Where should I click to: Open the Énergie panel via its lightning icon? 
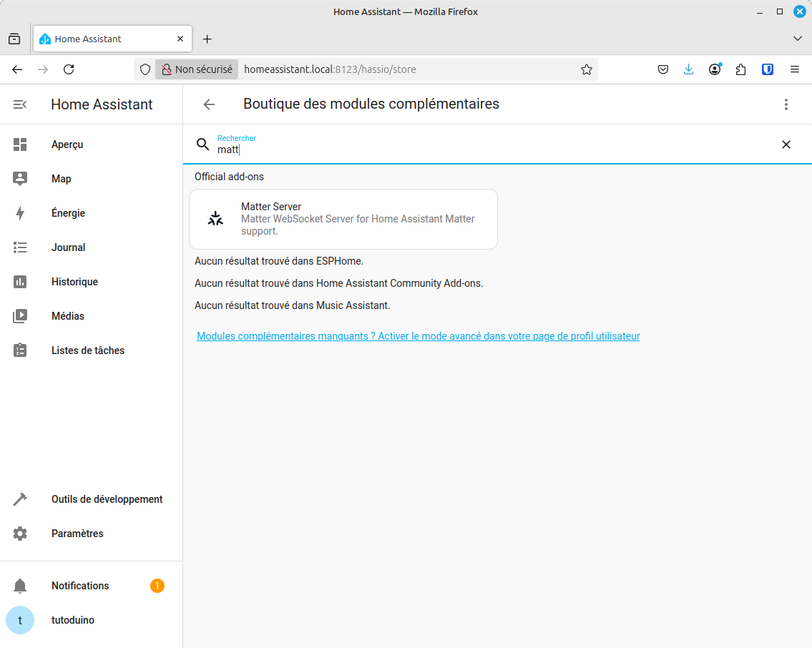[20, 213]
